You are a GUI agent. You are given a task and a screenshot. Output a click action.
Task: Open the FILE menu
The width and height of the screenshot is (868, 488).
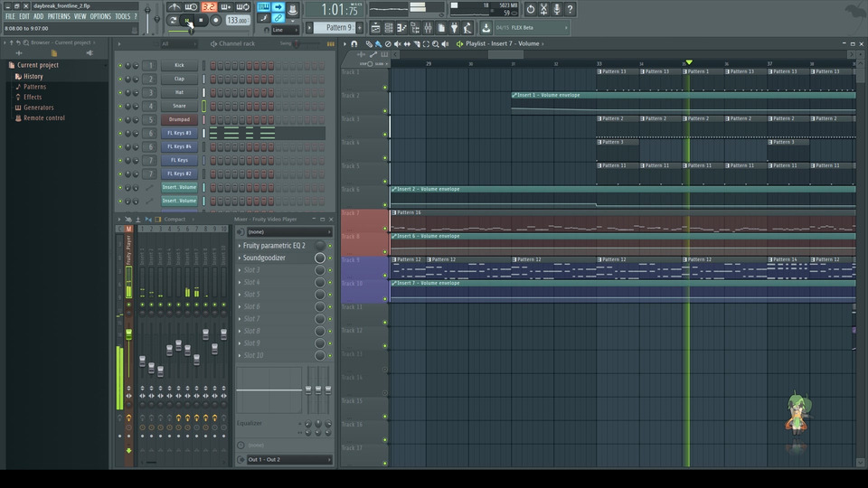11,16
